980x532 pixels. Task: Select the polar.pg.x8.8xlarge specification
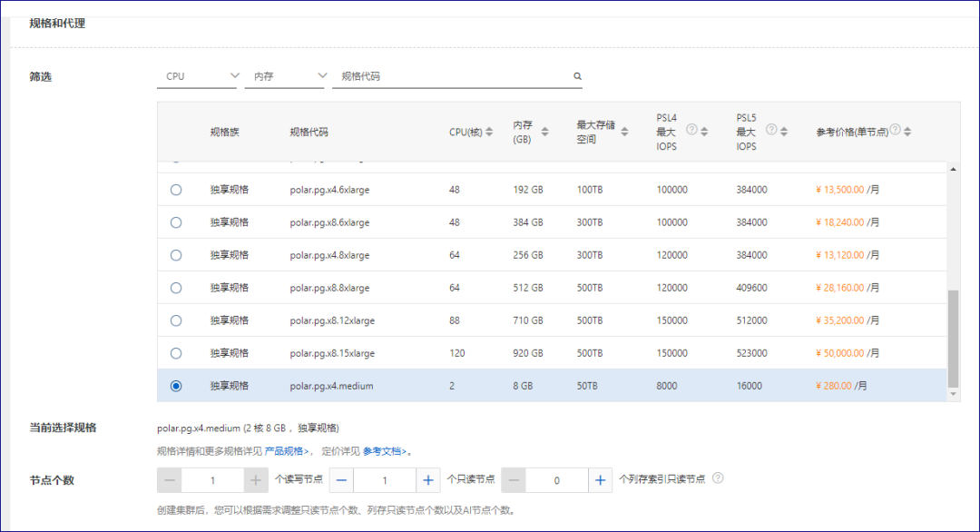click(176, 288)
